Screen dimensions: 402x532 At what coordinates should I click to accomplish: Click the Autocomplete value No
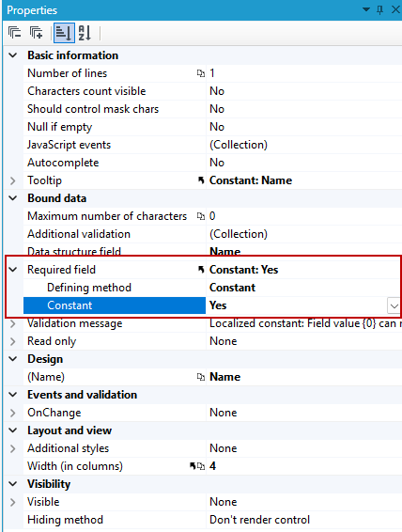(217, 163)
